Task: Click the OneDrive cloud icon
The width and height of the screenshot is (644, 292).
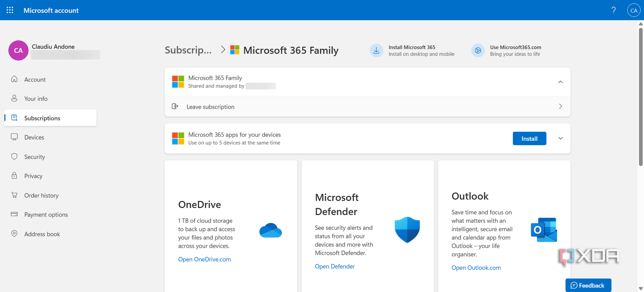Action: click(x=270, y=230)
